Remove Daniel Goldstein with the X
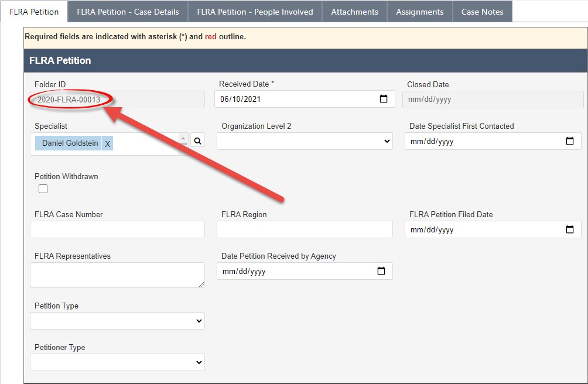Image resolution: width=588 pixels, height=384 pixels. pyautogui.click(x=108, y=143)
